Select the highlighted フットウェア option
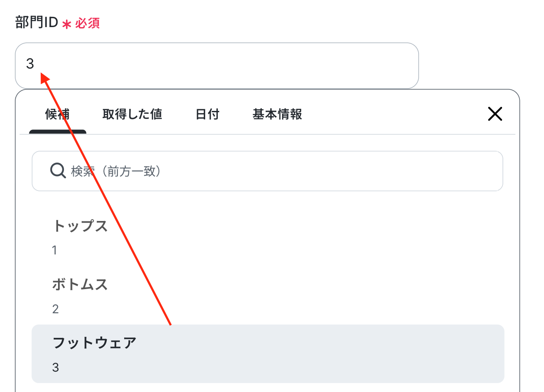 268,354
